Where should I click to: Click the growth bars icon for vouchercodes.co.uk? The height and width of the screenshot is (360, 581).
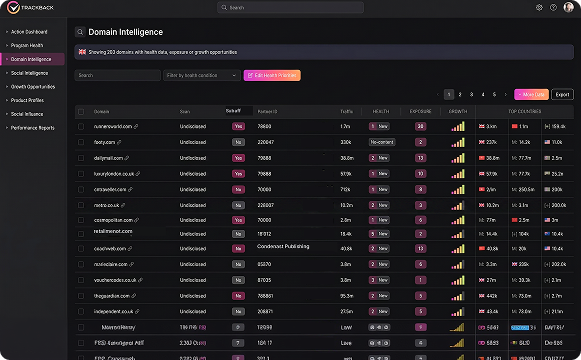click(x=458, y=280)
